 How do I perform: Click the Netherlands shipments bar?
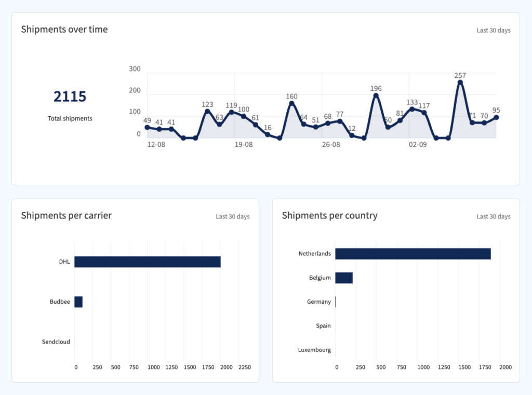[413, 254]
